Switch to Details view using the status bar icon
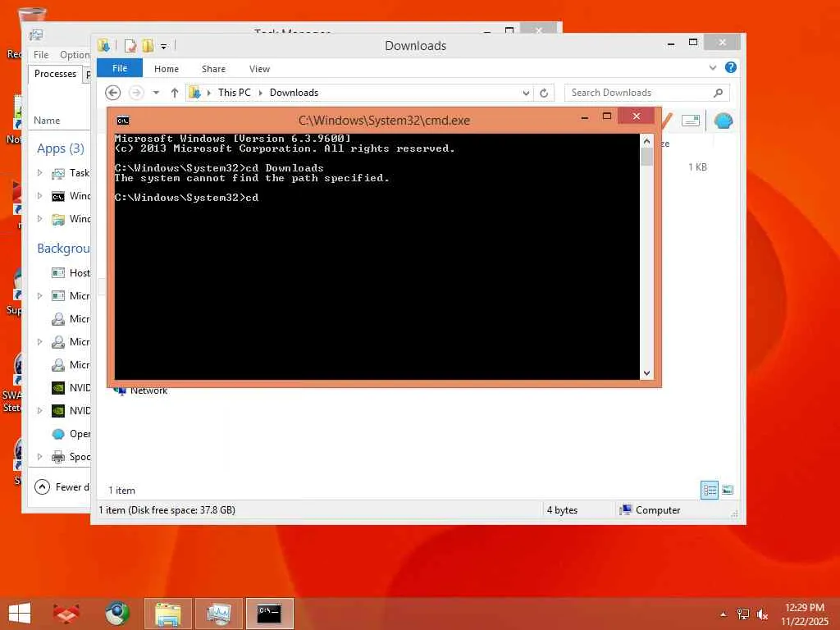The width and height of the screenshot is (840, 630). pyautogui.click(x=710, y=490)
